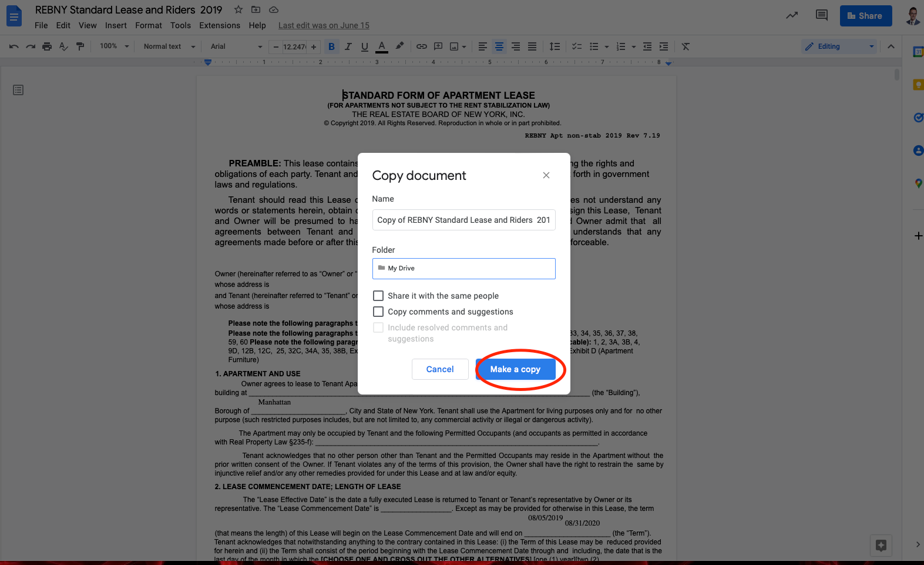
Task: Decrease font size with minus button
Action: [x=276, y=46]
